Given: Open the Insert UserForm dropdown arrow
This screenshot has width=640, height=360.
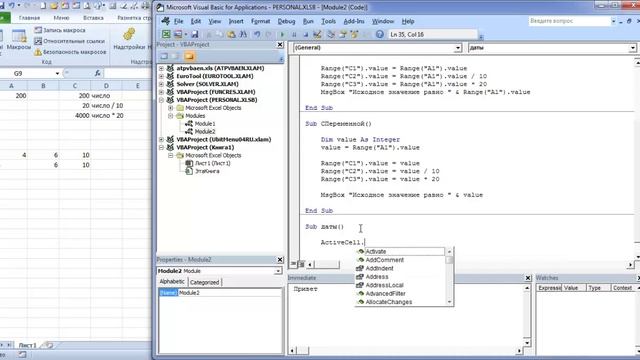Looking at the screenshot, I should (x=186, y=35).
